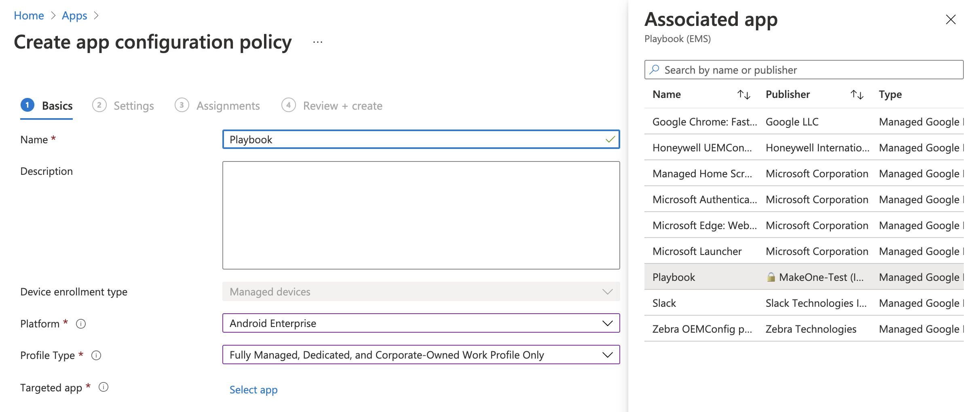Select the Google Chrome app row

pyautogui.click(x=804, y=121)
